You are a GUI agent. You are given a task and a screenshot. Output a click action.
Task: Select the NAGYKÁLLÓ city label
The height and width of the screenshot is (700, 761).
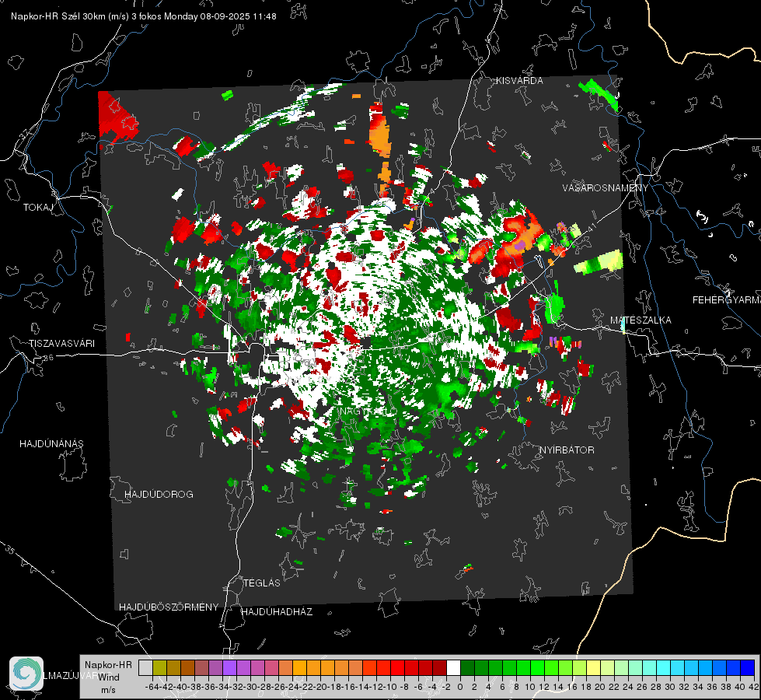tap(368, 411)
